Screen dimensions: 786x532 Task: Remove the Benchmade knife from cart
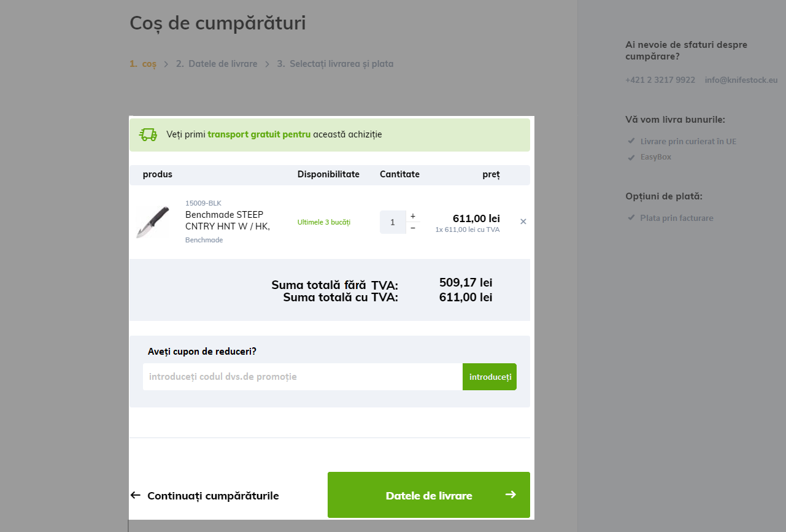point(523,222)
